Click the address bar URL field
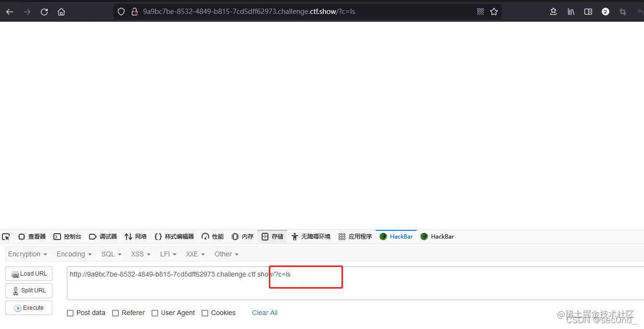Viewport: 644px width, 329px height. (308, 12)
